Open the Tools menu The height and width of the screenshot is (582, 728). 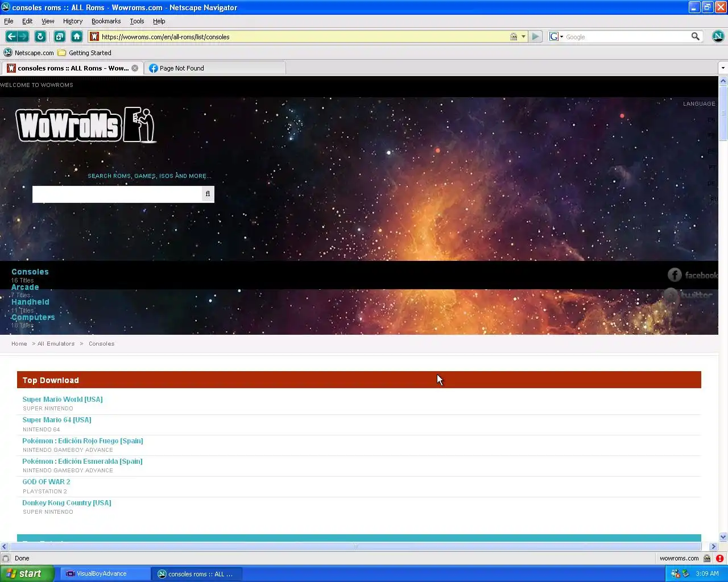tap(136, 21)
